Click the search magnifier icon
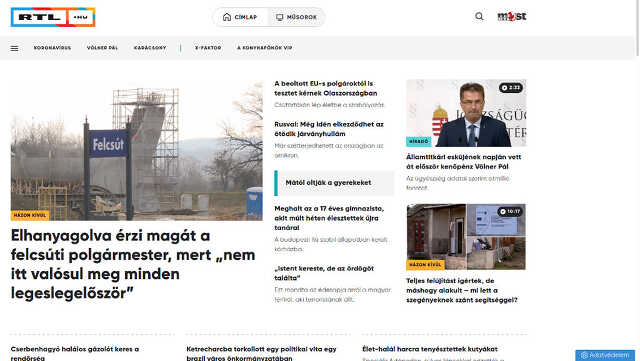This screenshot has height=361, width=640. point(479,16)
